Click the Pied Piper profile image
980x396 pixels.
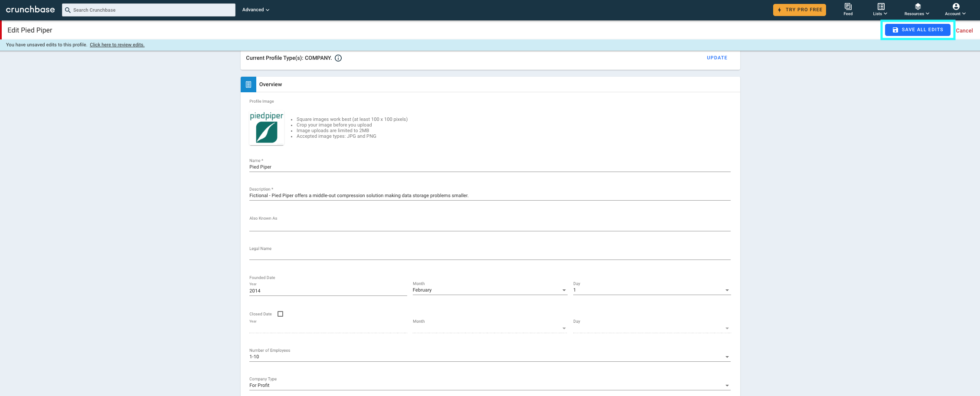[267, 127]
